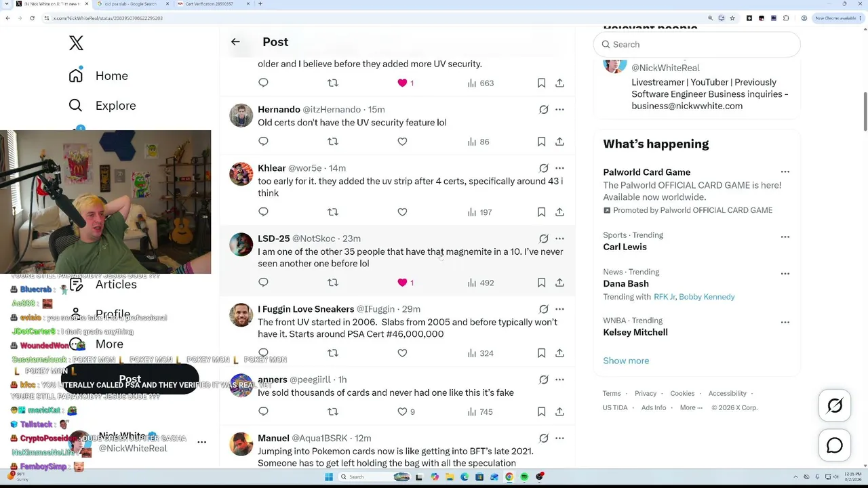View analytics for LSD-25's 492 views
868x488 pixels.
click(x=480, y=283)
